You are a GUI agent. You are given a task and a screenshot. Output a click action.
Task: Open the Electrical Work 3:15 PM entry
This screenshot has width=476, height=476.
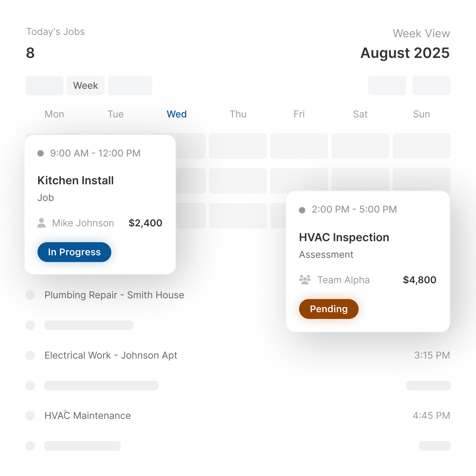[111, 355]
